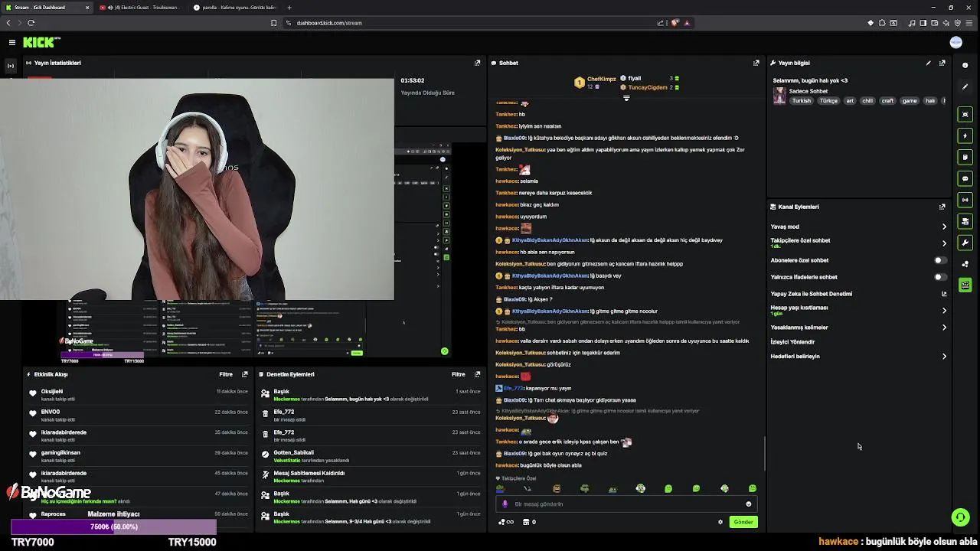Pop out the Denetim Eylemleri panel

tap(477, 374)
